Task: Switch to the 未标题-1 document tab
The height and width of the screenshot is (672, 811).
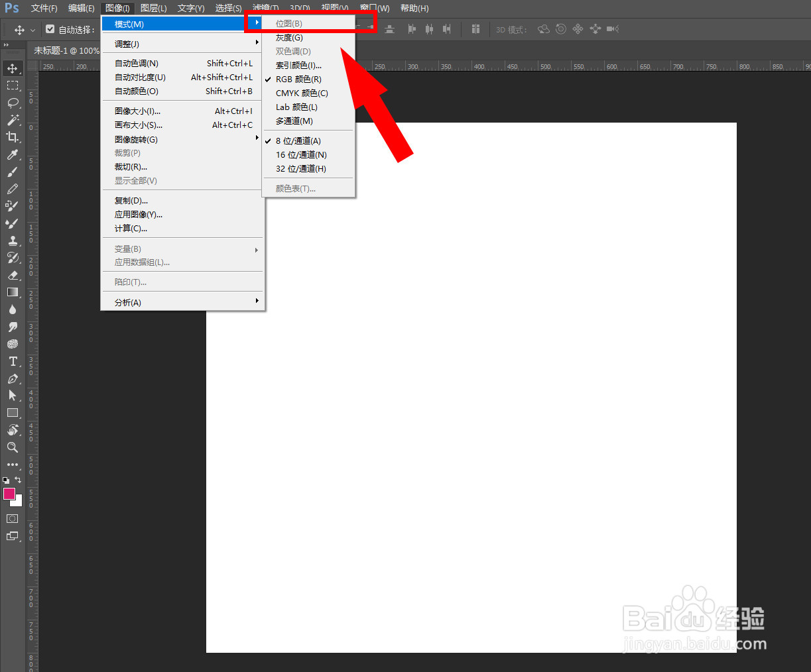Action: (x=66, y=50)
